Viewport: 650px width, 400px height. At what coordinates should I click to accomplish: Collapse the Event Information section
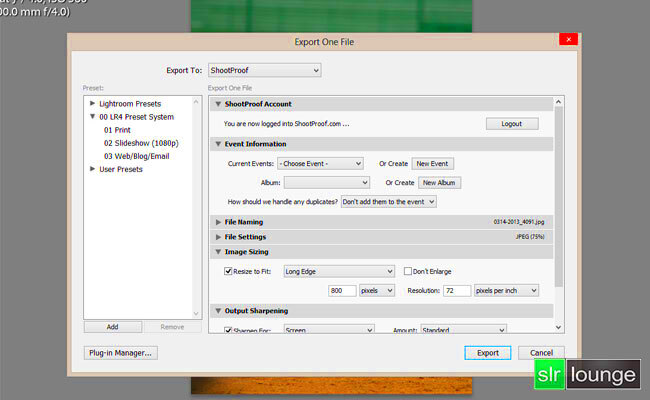(218, 144)
